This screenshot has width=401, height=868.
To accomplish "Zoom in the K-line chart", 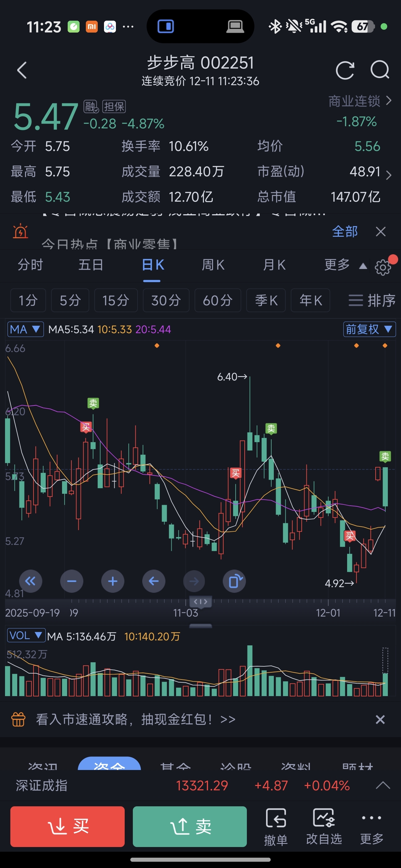I will click(x=113, y=581).
